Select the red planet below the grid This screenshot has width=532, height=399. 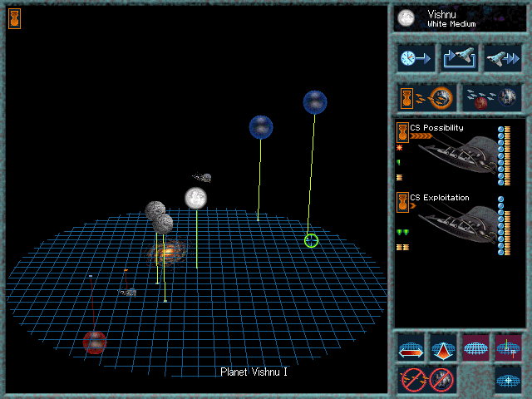point(95,342)
